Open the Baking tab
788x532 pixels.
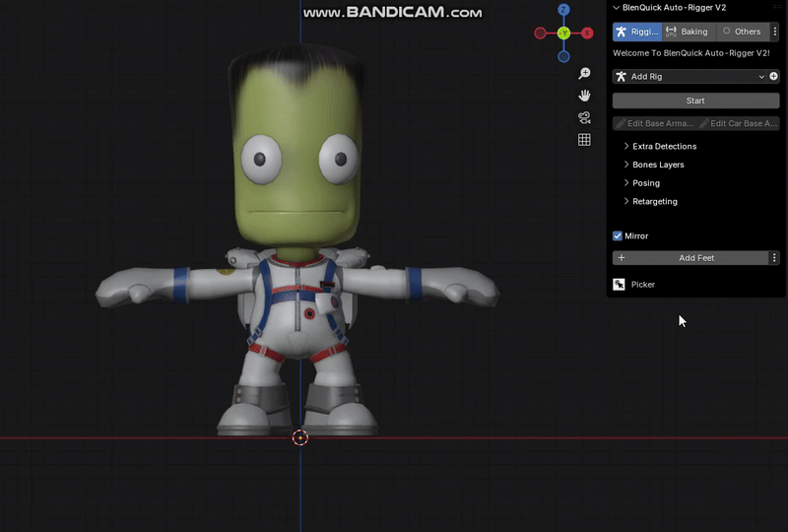click(x=689, y=32)
